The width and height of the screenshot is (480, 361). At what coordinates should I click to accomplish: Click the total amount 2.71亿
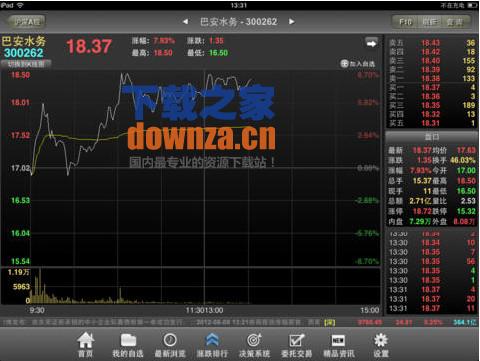[x=420, y=201]
